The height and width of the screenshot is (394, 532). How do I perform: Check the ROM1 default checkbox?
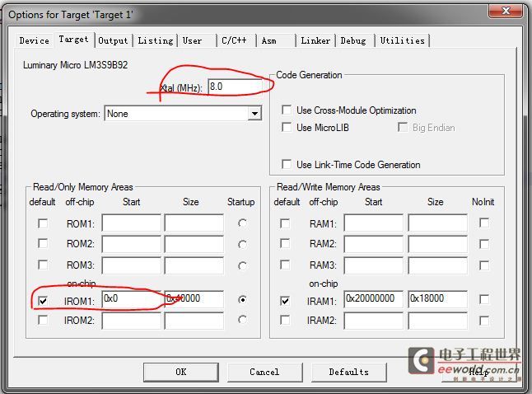click(x=43, y=223)
